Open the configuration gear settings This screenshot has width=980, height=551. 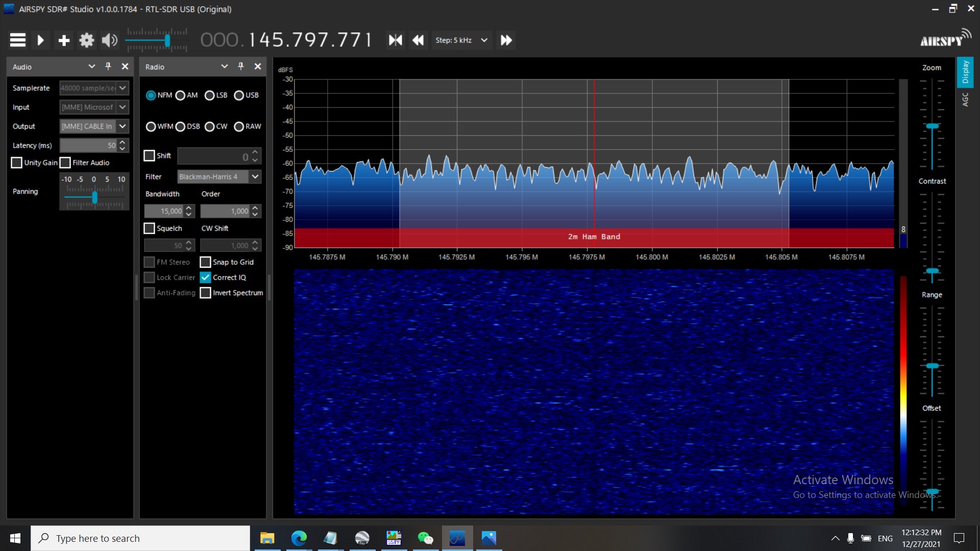(87, 40)
